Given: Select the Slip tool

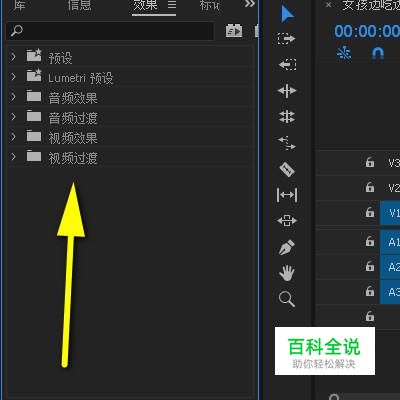Looking at the screenshot, I should (x=287, y=195).
